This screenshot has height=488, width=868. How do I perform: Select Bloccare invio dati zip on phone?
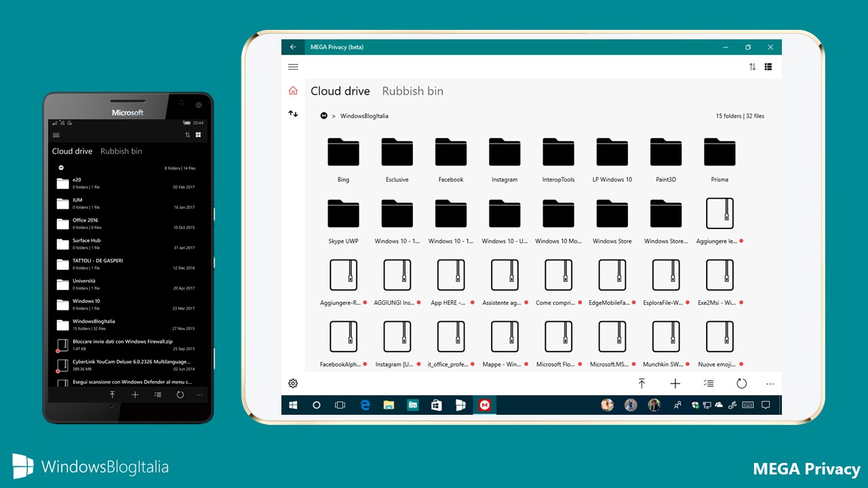pyautogui.click(x=128, y=345)
